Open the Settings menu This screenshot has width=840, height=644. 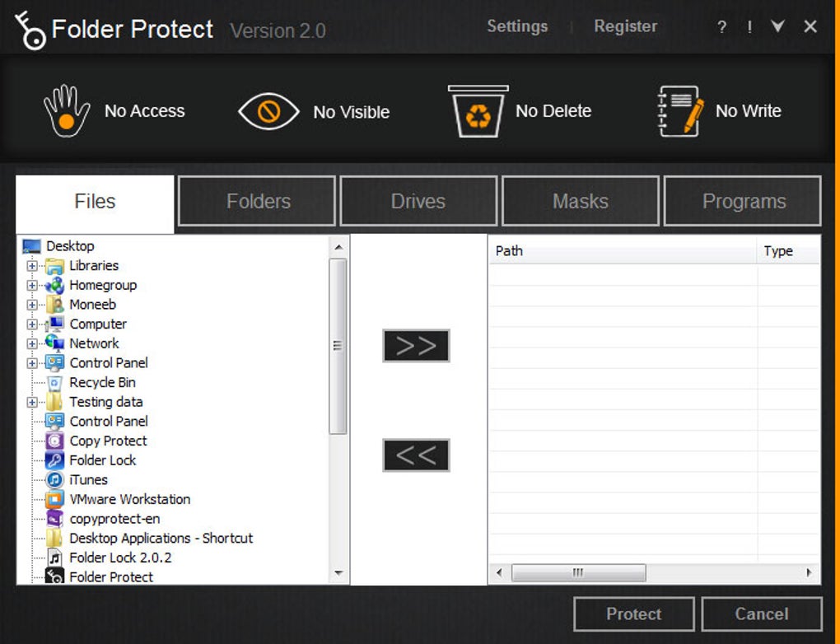(517, 26)
